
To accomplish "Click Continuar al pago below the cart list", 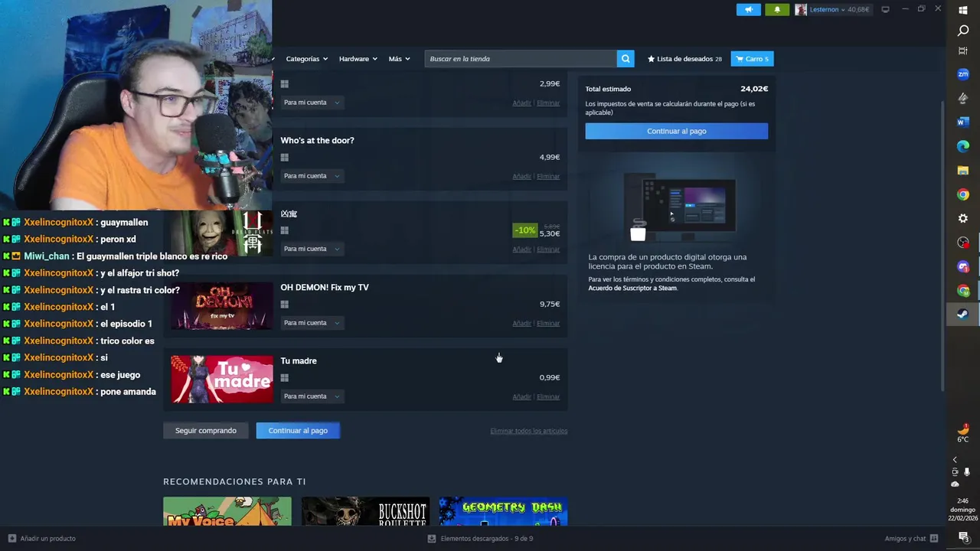I will click(x=298, y=431).
